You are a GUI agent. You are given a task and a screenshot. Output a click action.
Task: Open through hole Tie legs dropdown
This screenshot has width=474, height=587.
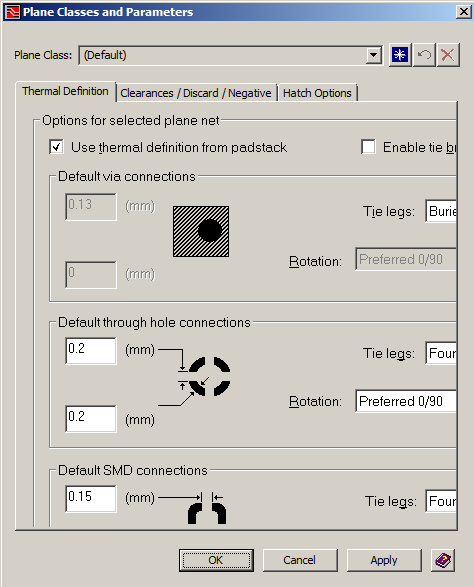pyautogui.click(x=441, y=353)
